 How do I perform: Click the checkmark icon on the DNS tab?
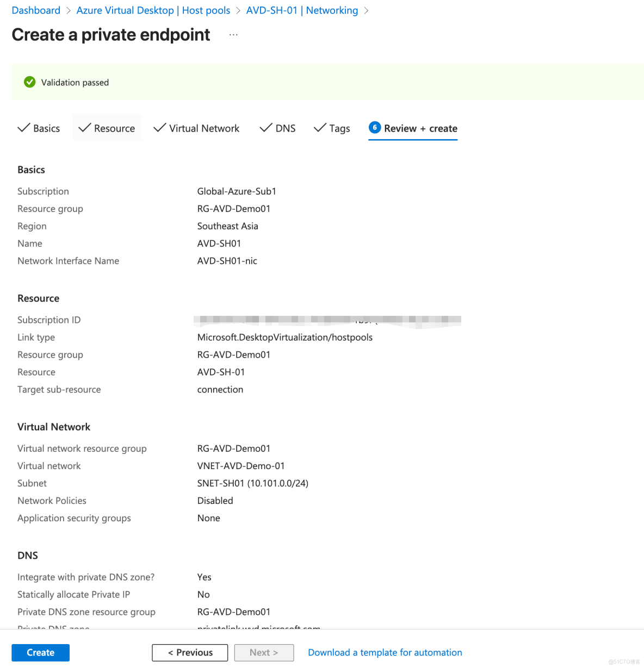(265, 128)
